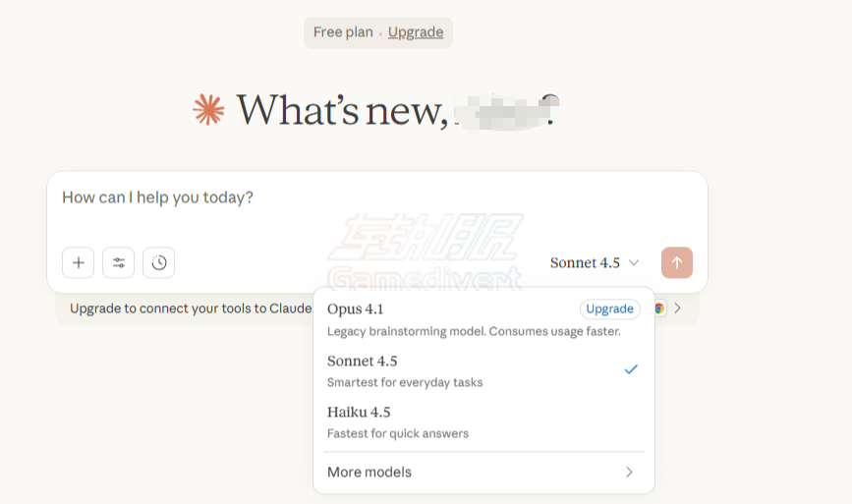Click the Claude starburst logo
Image resolution: width=852 pixels, height=504 pixels.
pyautogui.click(x=208, y=109)
